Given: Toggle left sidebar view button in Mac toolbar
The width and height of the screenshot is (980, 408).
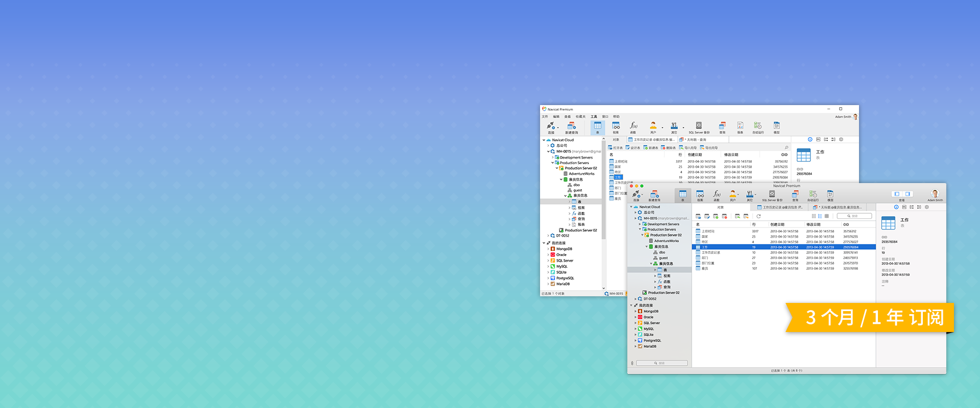Looking at the screenshot, I should (897, 194).
